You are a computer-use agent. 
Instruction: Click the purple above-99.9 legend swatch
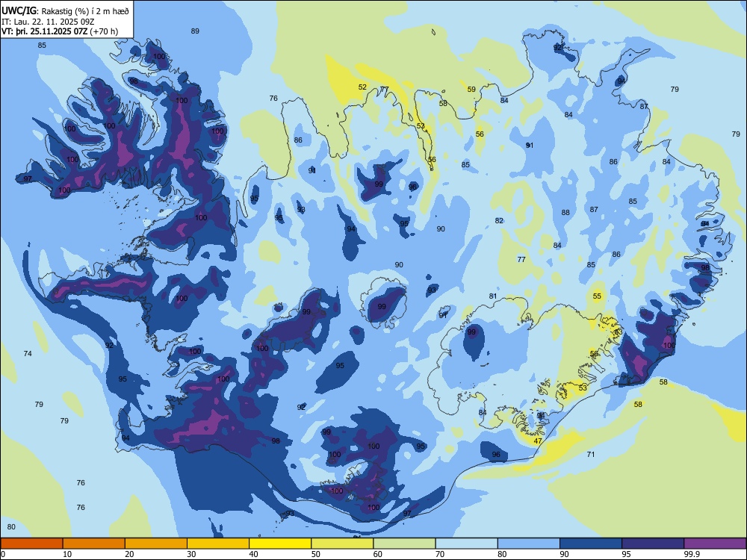pos(715,544)
